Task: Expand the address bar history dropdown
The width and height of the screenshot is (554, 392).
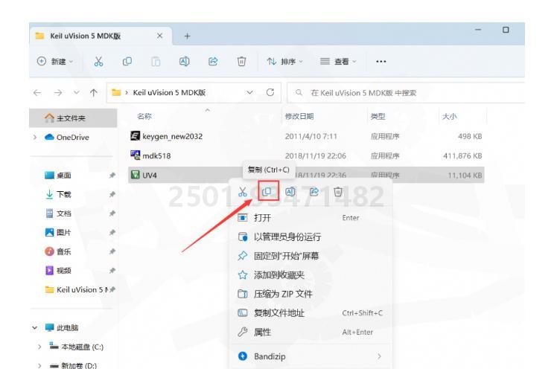Action: point(249,92)
